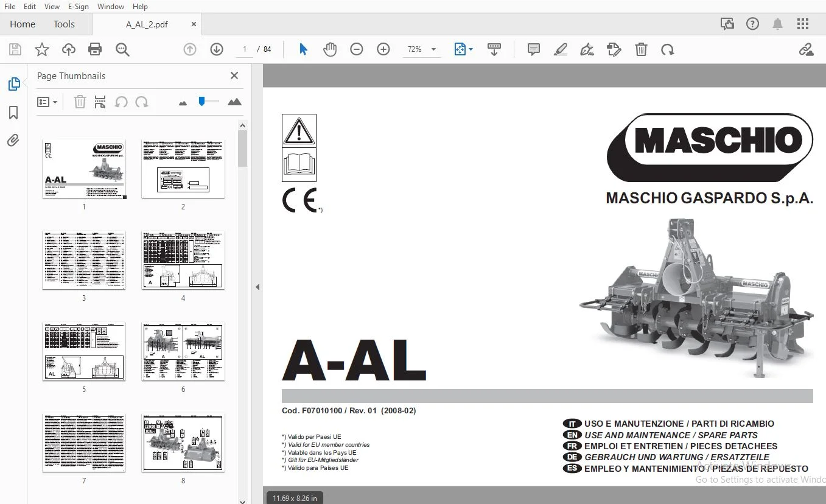The height and width of the screenshot is (504, 826).
Task: Open the apps grid icon
Action: (803, 24)
